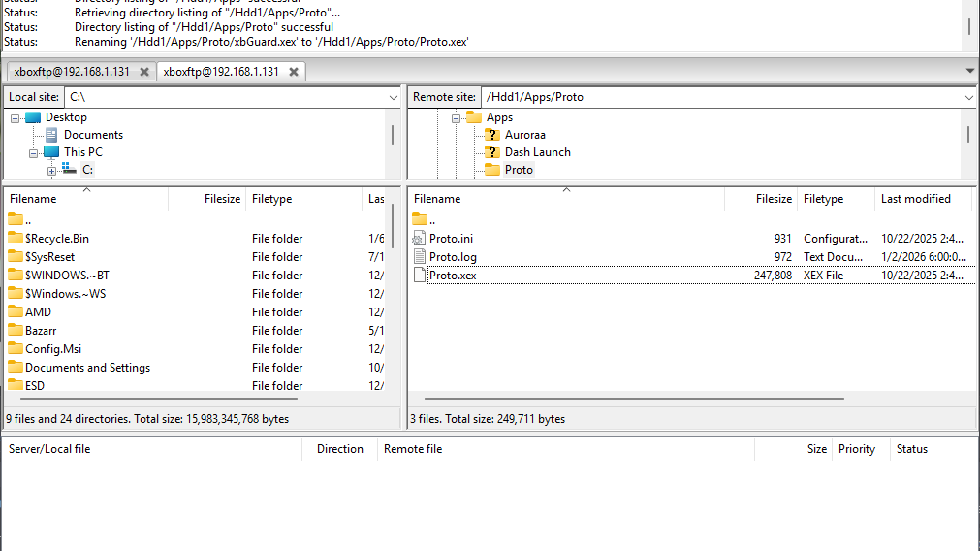The image size is (980, 551).
Task: Select the Auroraa unknown-folder icon
Action: (x=492, y=135)
